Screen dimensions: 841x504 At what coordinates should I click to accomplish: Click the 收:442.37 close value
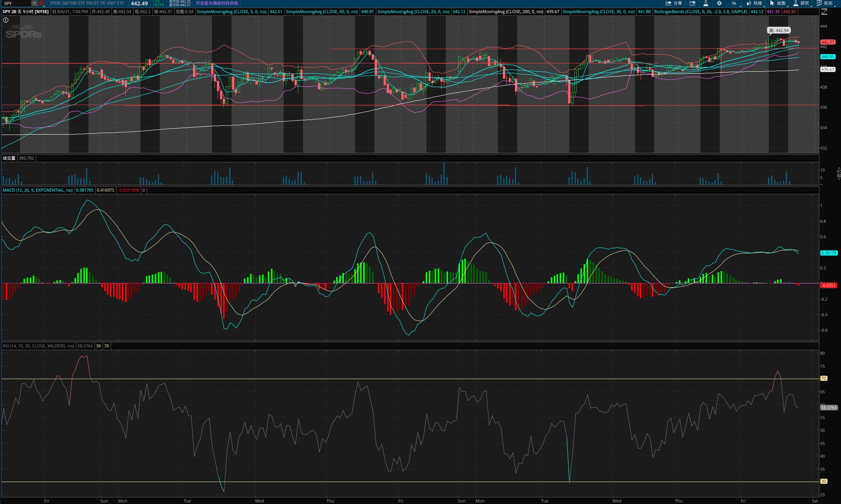[x=163, y=12]
